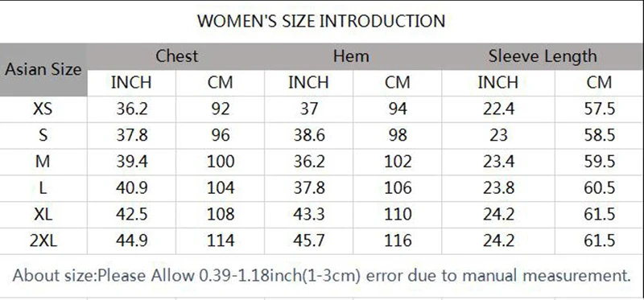Click the chest CM value 100

220,162
